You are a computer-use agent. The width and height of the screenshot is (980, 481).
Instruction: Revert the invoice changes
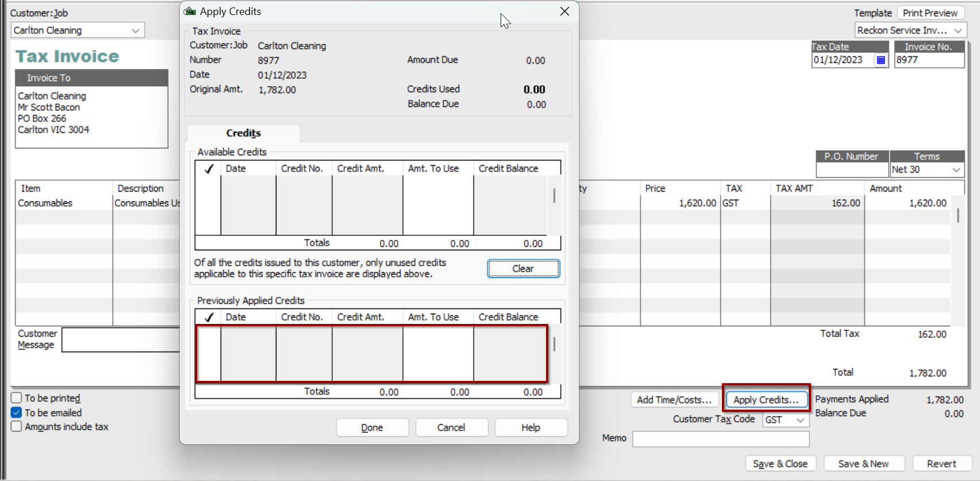coord(941,464)
